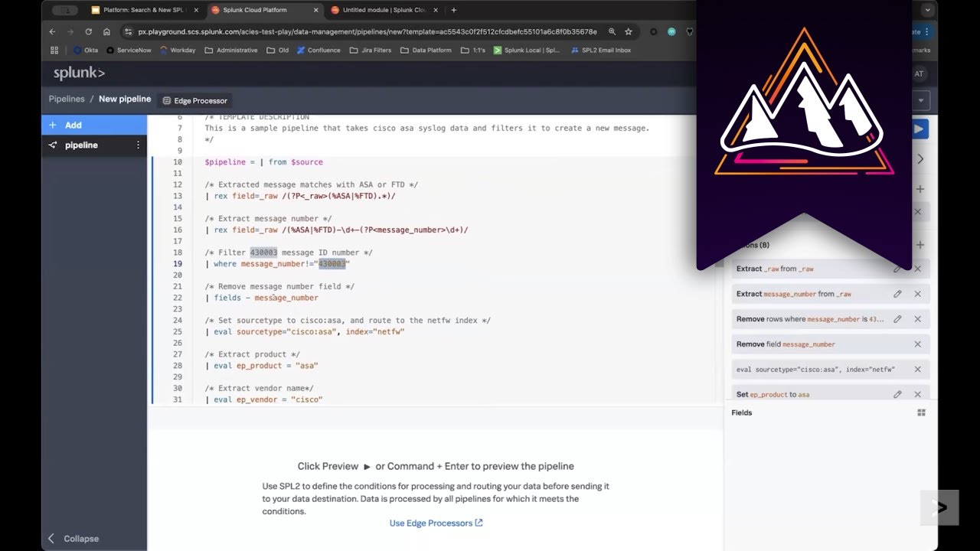Screen dimensions: 980x551
Task: Select the 'eval sourcetype' action row
Action: click(831, 370)
